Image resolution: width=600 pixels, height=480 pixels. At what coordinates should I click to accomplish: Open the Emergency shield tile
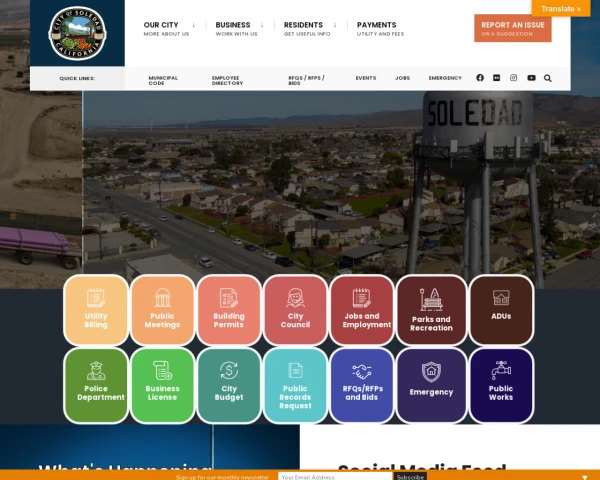tap(431, 385)
